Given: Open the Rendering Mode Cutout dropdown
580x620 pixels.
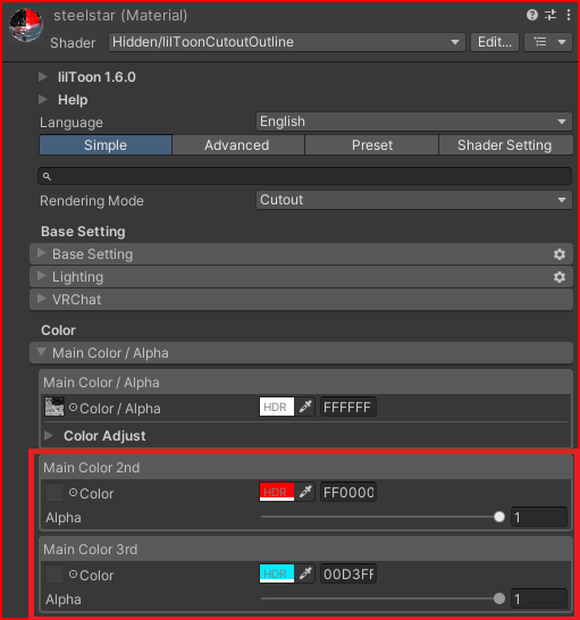Looking at the screenshot, I should coord(414,200).
